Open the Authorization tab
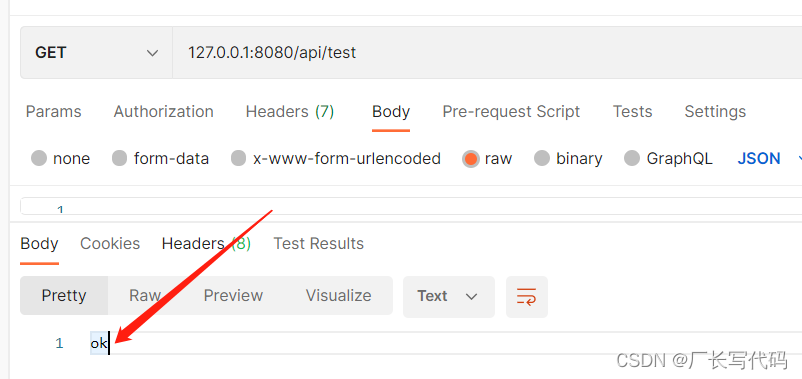 (x=164, y=112)
